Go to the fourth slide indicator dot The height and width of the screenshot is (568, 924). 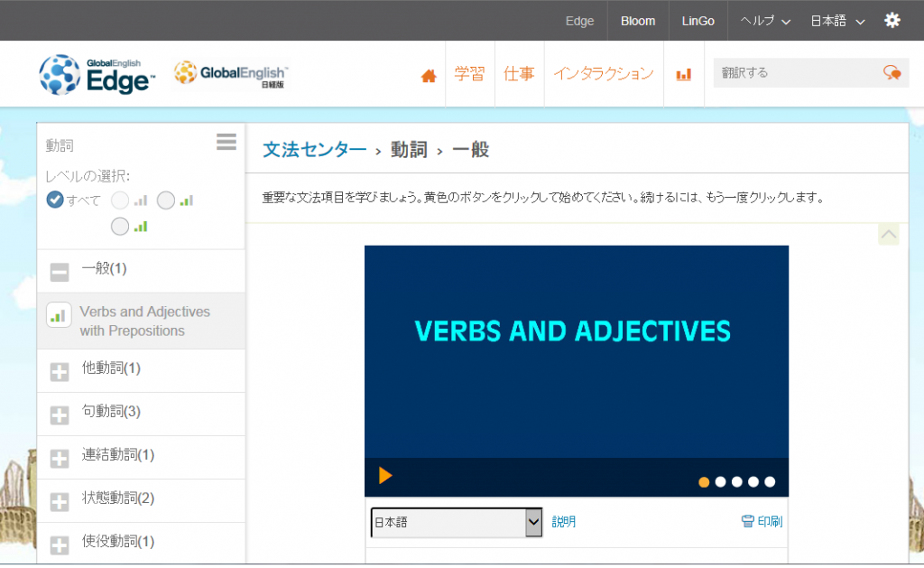(753, 482)
